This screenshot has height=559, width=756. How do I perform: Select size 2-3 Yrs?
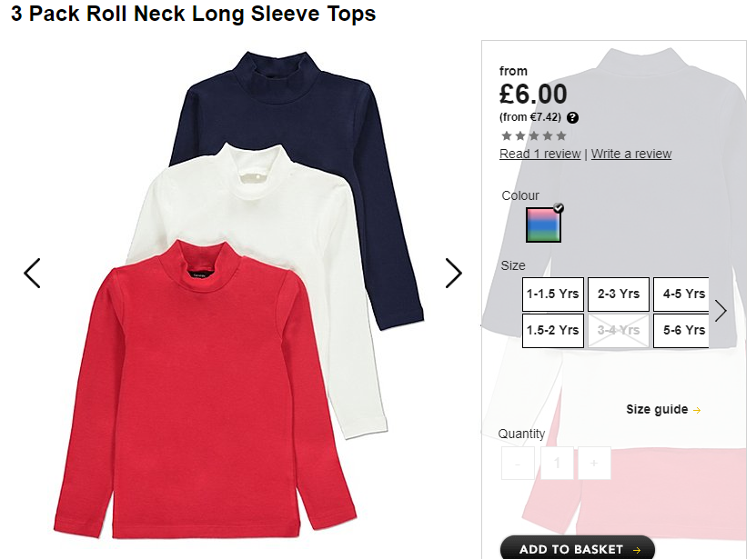pyautogui.click(x=619, y=294)
